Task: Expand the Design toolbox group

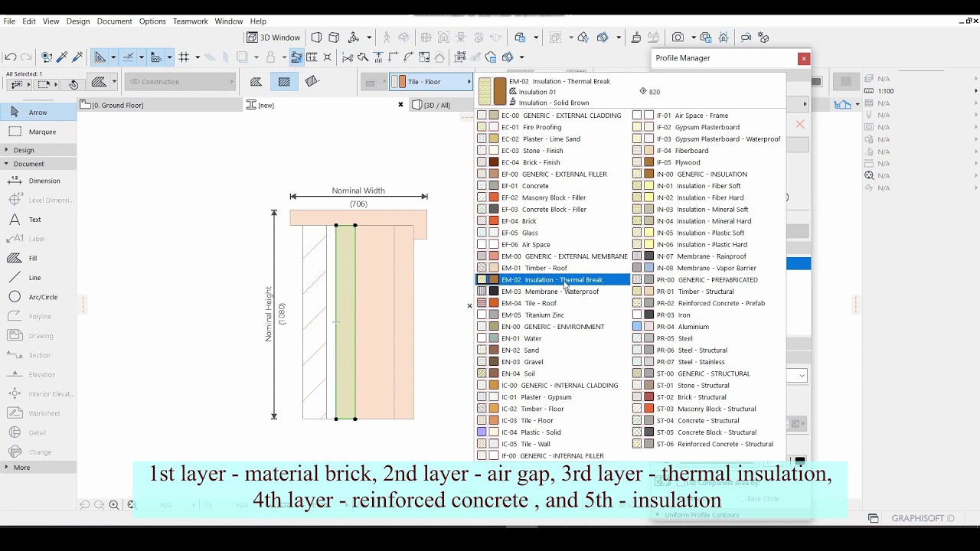Action: click(38, 150)
